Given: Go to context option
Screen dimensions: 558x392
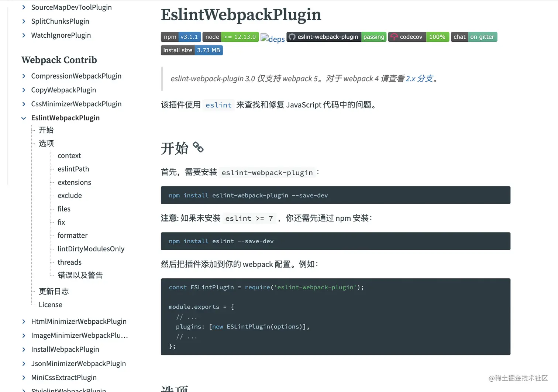Looking at the screenshot, I should (x=69, y=156).
